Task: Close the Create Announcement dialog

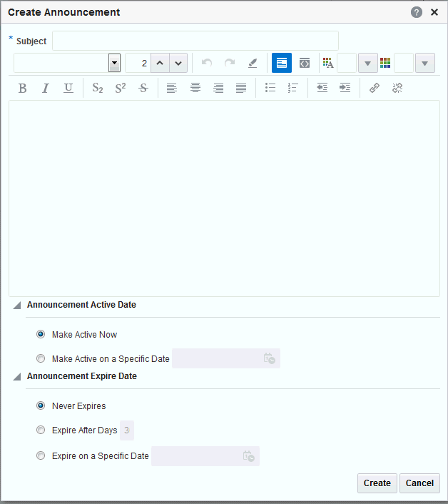Action: coord(434,13)
